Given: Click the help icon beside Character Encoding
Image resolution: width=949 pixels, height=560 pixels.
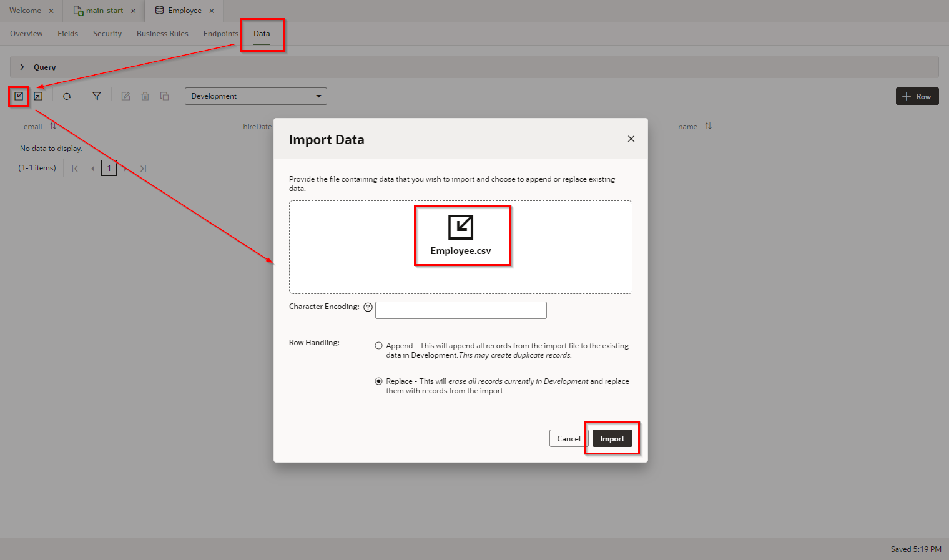Looking at the screenshot, I should [x=368, y=307].
